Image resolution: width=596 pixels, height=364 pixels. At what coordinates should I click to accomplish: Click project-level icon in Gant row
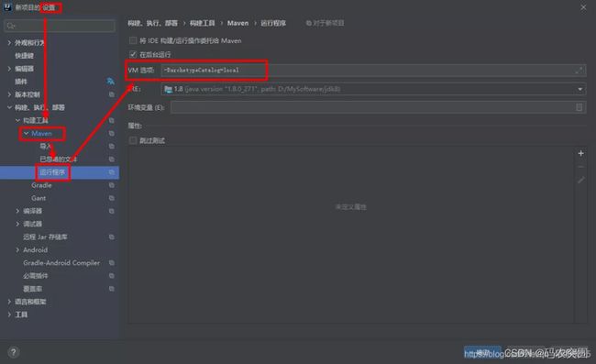click(x=111, y=198)
